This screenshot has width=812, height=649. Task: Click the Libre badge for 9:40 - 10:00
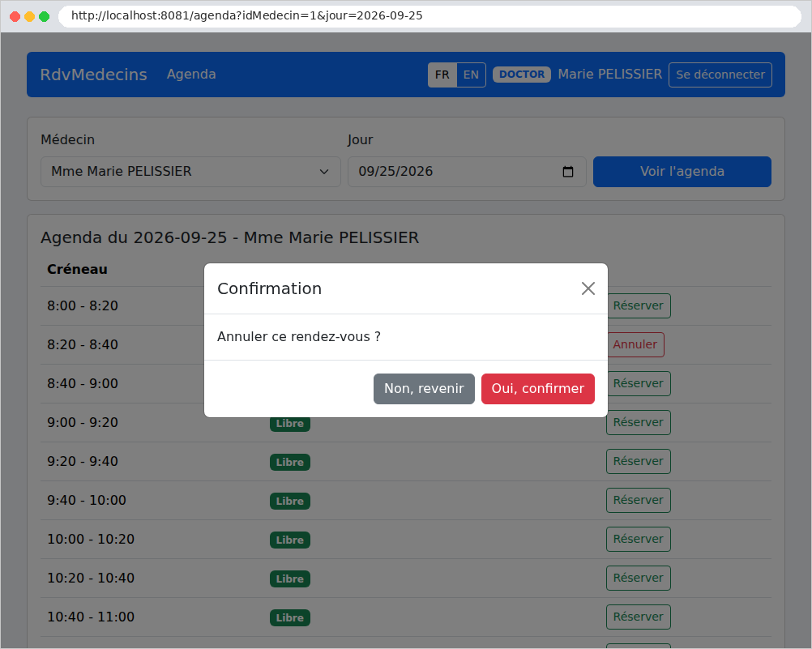pyautogui.click(x=289, y=501)
